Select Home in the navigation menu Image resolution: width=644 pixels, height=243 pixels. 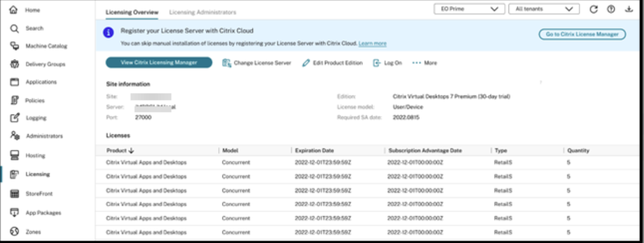coord(32,10)
